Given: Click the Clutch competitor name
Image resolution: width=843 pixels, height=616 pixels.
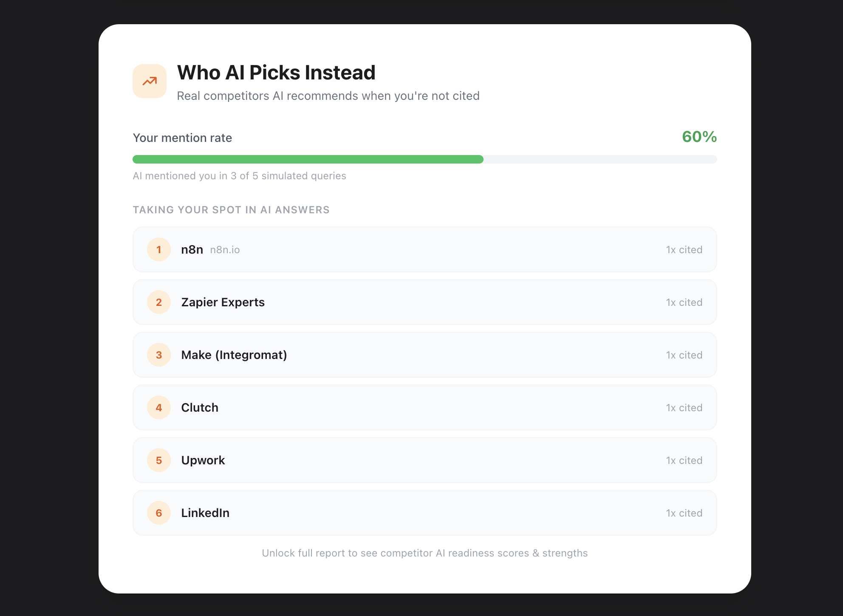Looking at the screenshot, I should pyautogui.click(x=200, y=407).
